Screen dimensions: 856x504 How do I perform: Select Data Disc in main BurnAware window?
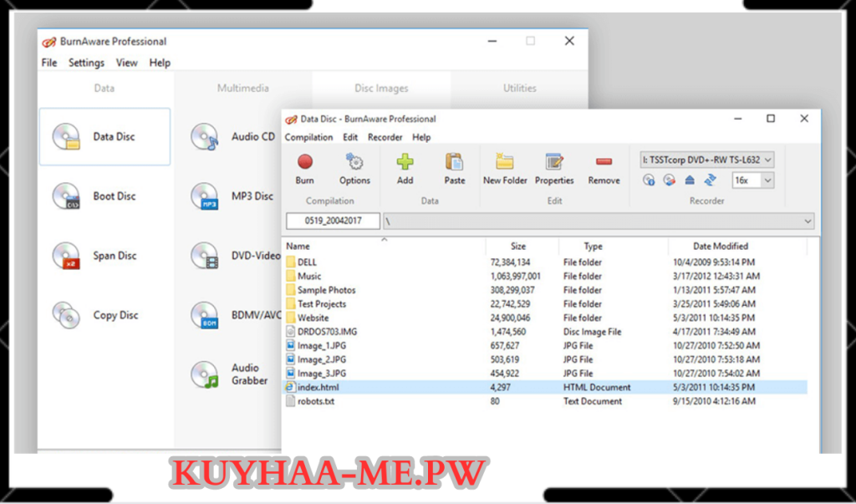coord(104,136)
